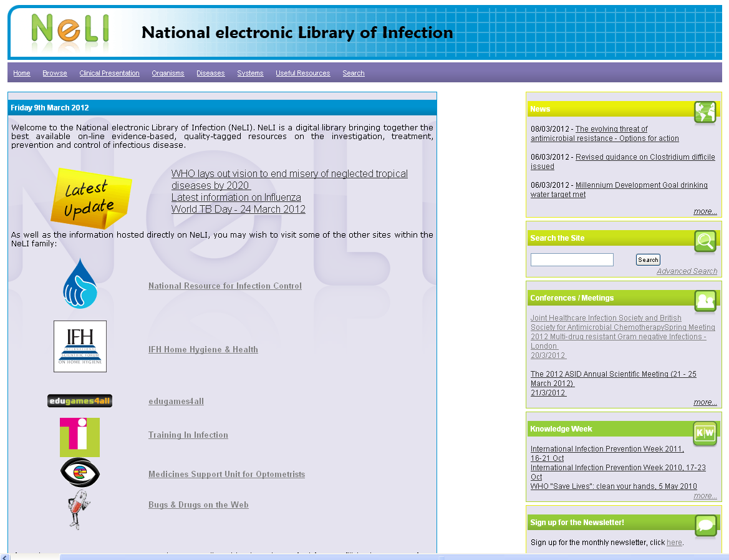The width and height of the screenshot is (729, 560).
Task: Expand Knowledge Week with more... link
Action: 705,496
